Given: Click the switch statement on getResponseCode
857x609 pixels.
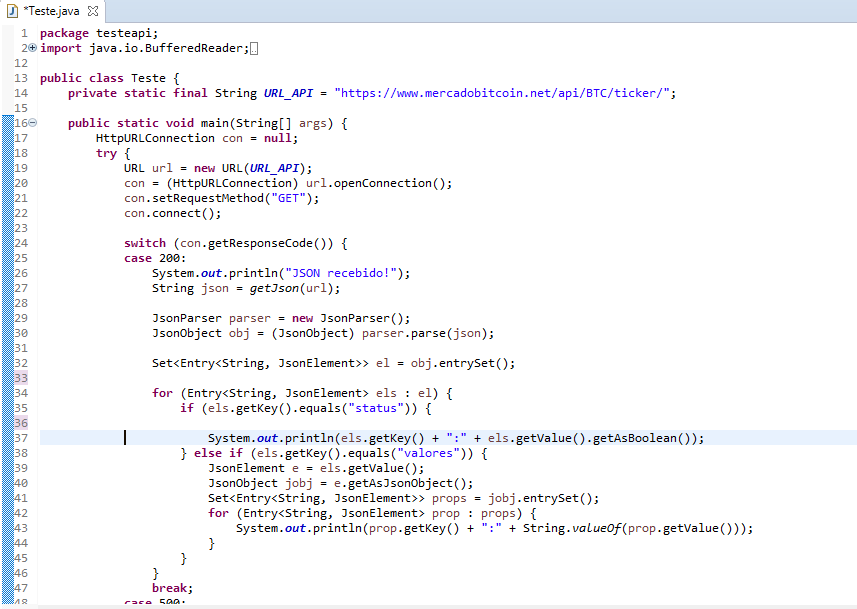Looking at the screenshot, I should (236, 243).
